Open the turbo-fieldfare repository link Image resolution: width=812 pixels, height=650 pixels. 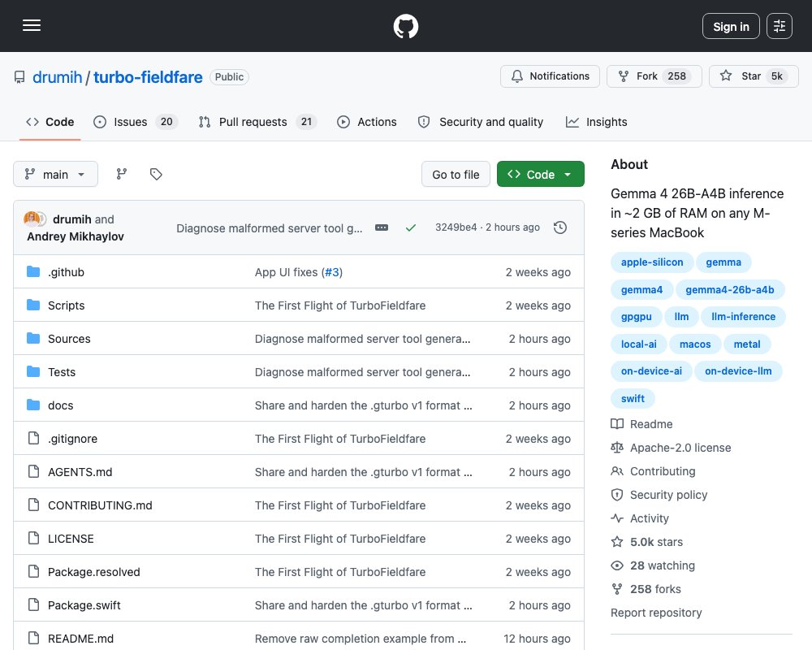(x=148, y=77)
